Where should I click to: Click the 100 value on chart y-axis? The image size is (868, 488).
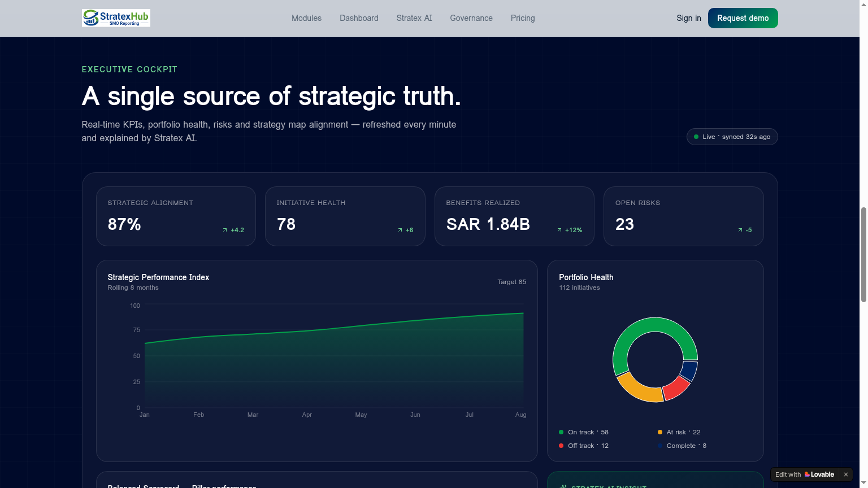(x=135, y=306)
